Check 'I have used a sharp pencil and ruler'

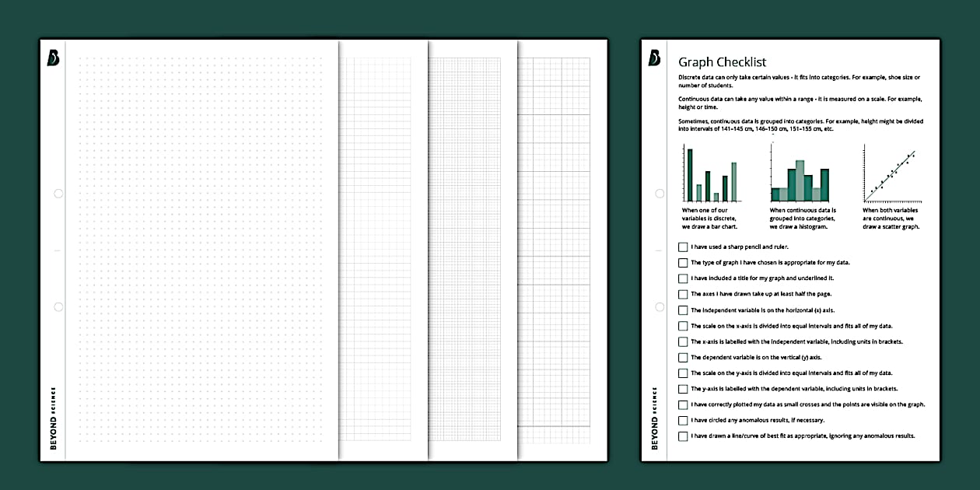click(683, 247)
